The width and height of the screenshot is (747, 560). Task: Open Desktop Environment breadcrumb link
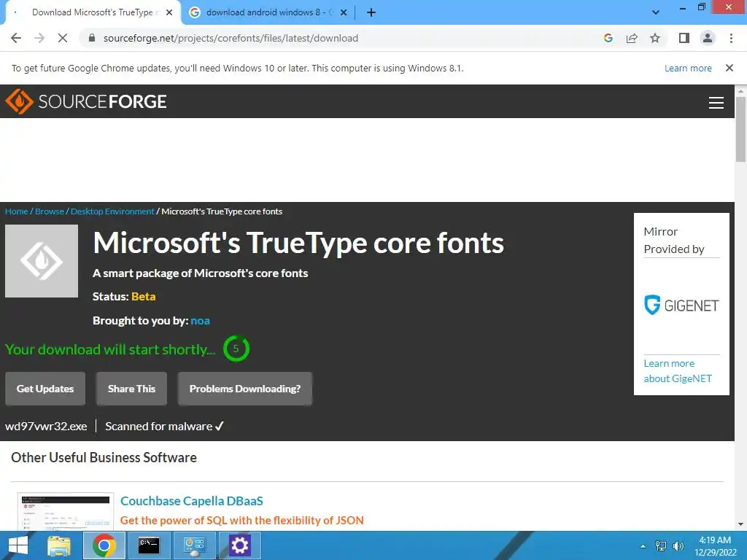click(112, 211)
